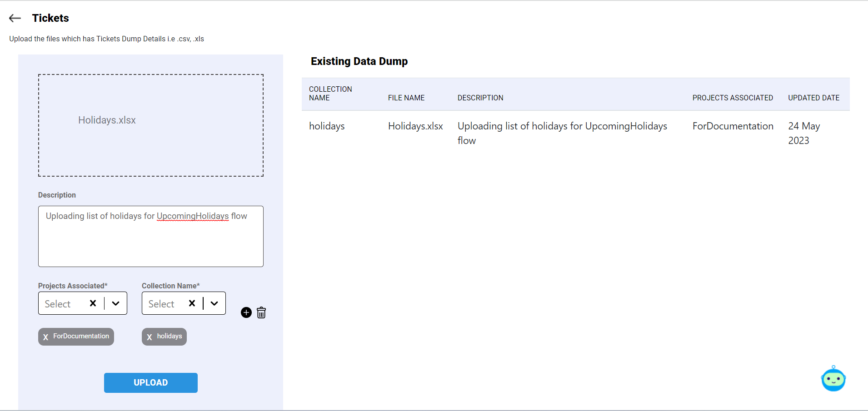This screenshot has width=868, height=411.
Task: Remove the holidays tag
Action: (x=150, y=337)
